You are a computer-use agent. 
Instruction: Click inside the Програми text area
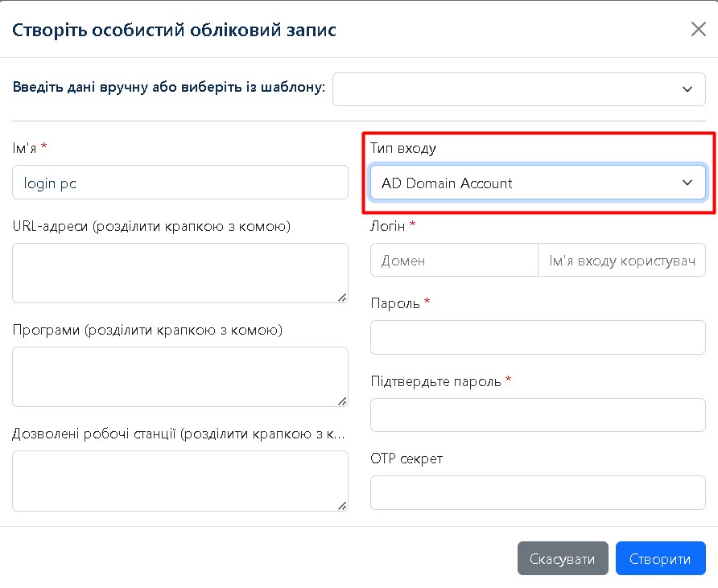180,376
